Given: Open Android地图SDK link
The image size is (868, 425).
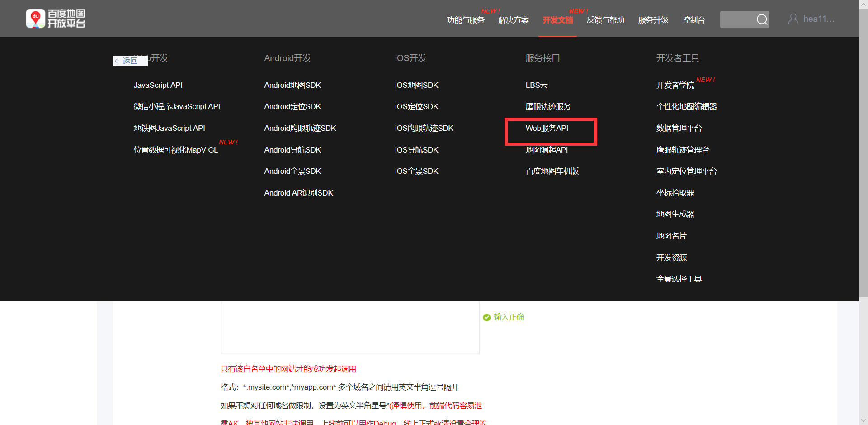Looking at the screenshot, I should coord(292,85).
